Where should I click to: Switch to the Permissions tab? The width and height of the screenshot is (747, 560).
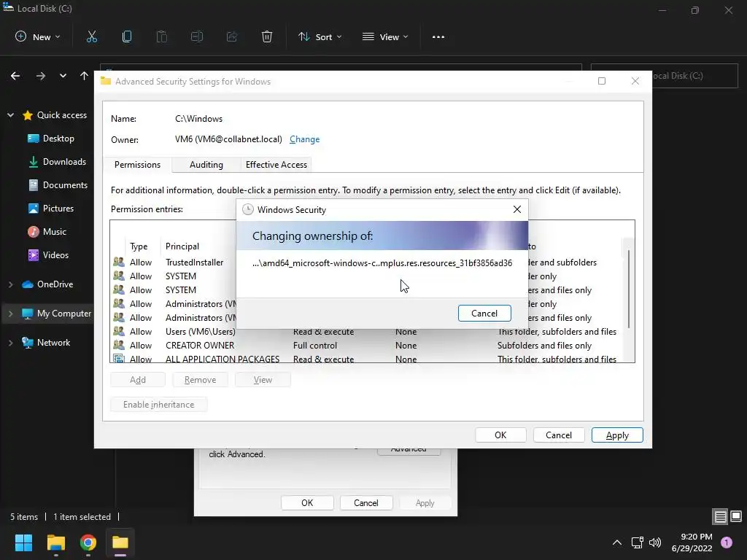click(x=137, y=165)
